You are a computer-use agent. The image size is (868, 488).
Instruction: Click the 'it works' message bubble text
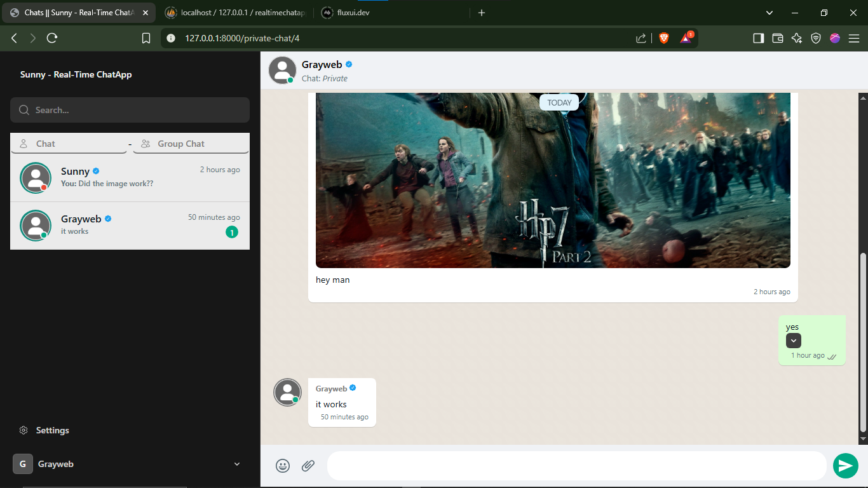click(331, 404)
